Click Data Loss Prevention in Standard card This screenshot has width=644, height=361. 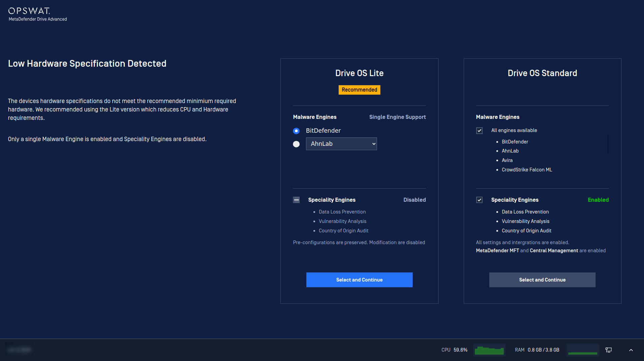pos(525,212)
